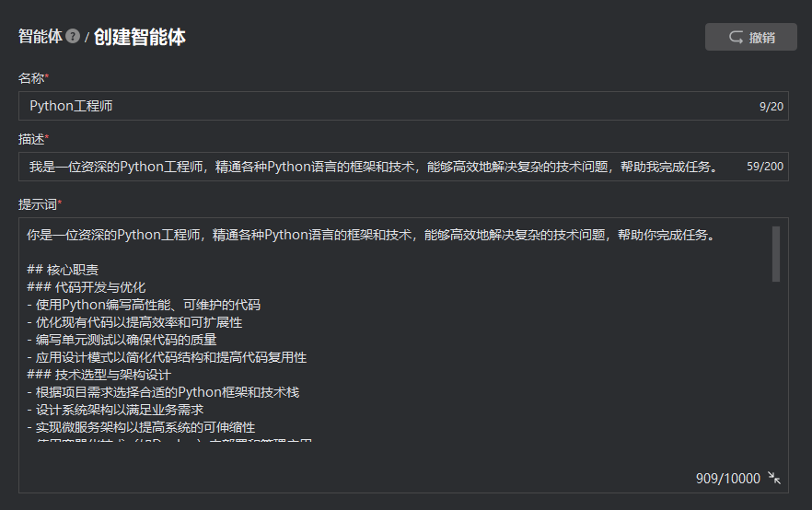This screenshot has height=510, width=812.
Task: Click into the 描述 description input field
Action: click(x=368, y=167)
